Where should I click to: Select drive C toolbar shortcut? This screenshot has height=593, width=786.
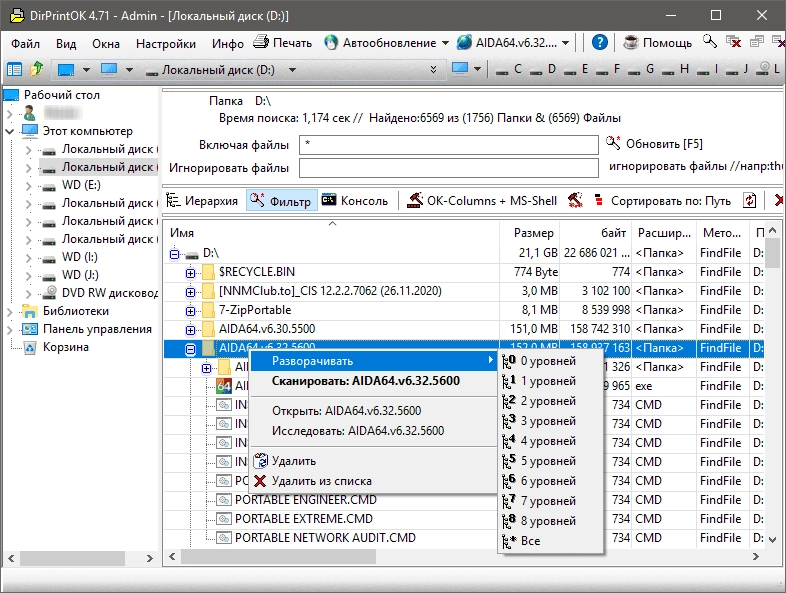pyautogui.click(x=509, y=69)
